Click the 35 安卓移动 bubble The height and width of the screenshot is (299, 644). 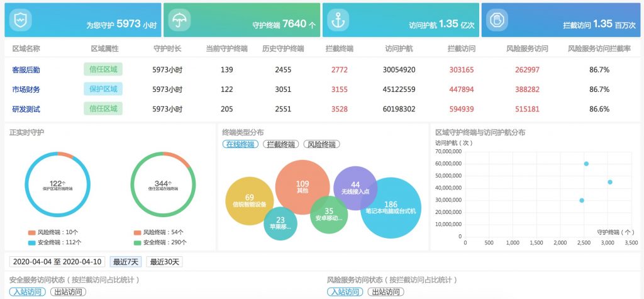point(328,215)
